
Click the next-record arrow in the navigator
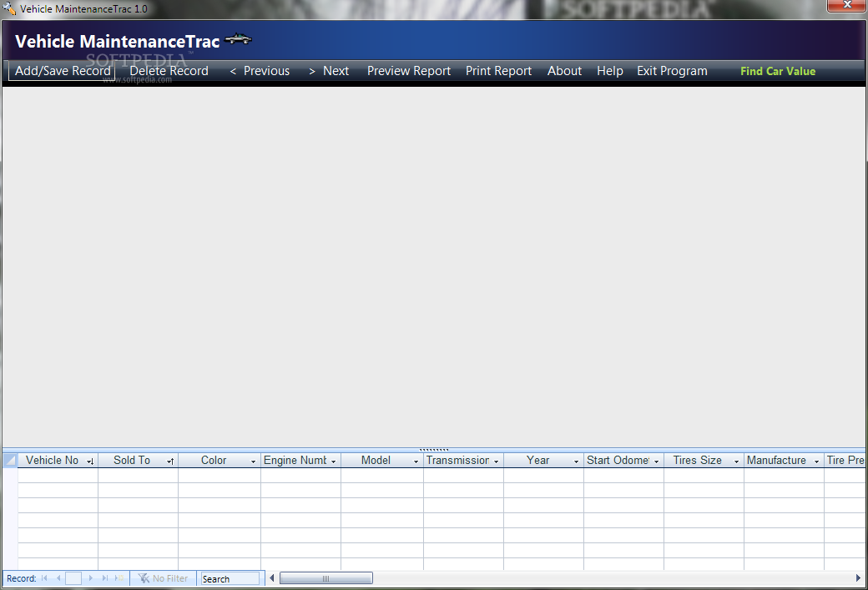coord(91,577)
